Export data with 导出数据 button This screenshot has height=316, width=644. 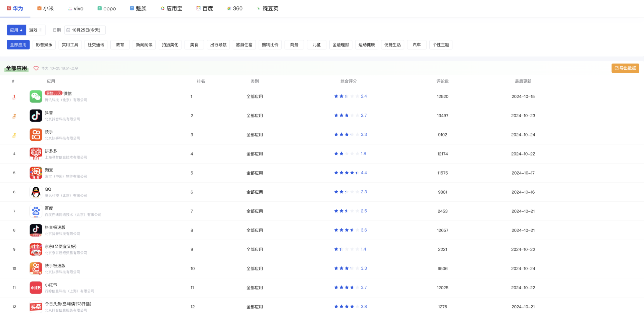pos(625,68)
